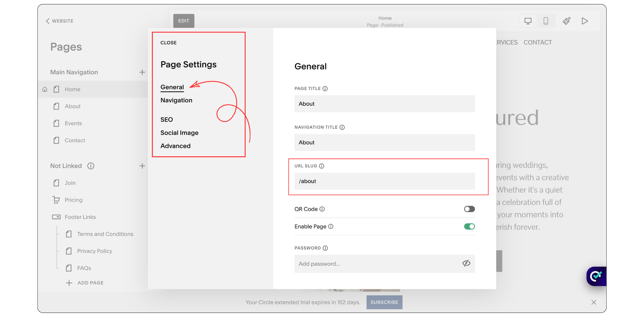This screenshot has height=317, width=644.
Task: Click the Events page icon
Action: tap(56, 123)
